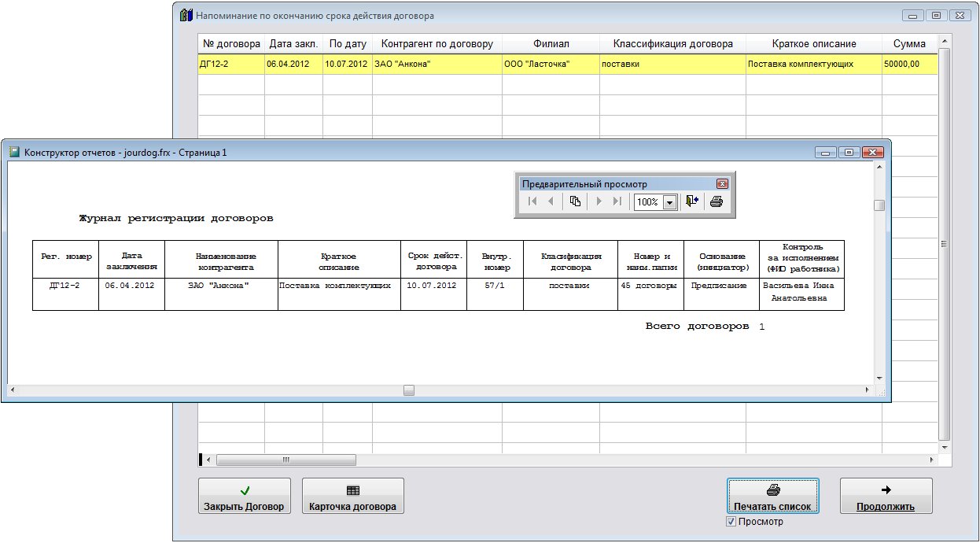Open the 100% zoom dropdown
Viewport: 980px width, 543px height.
click(669, 202)
